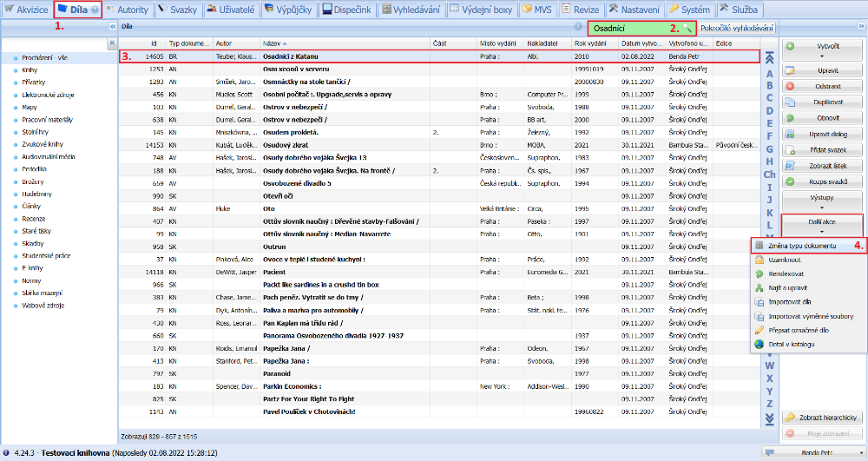Viewport: 868px width, 461px height.
Task: Select Periodika in the left tree
Action: point(35,168)
